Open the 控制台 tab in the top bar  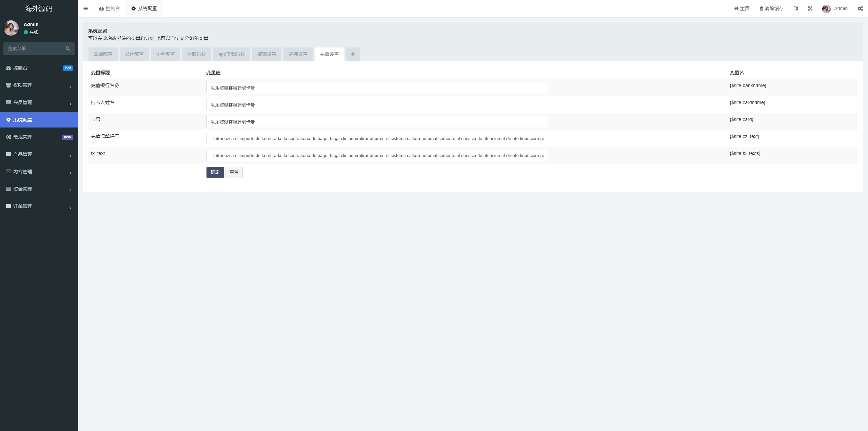[x=110, y=8]
